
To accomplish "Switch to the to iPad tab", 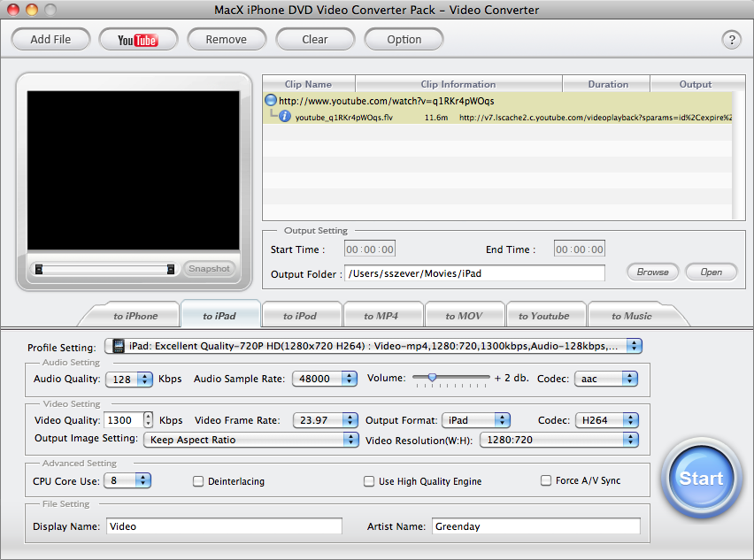I will tap(219, 316).
